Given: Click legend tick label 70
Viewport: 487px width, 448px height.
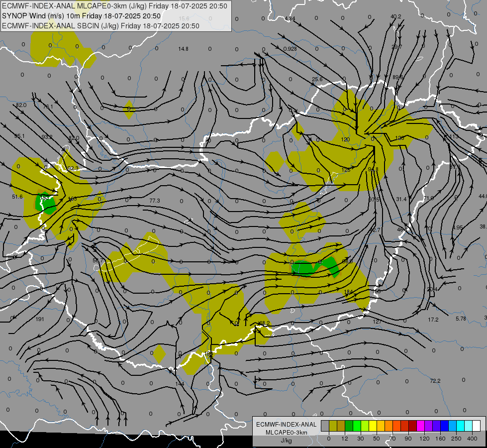Looking at the screenshot, I should (392, 439).
